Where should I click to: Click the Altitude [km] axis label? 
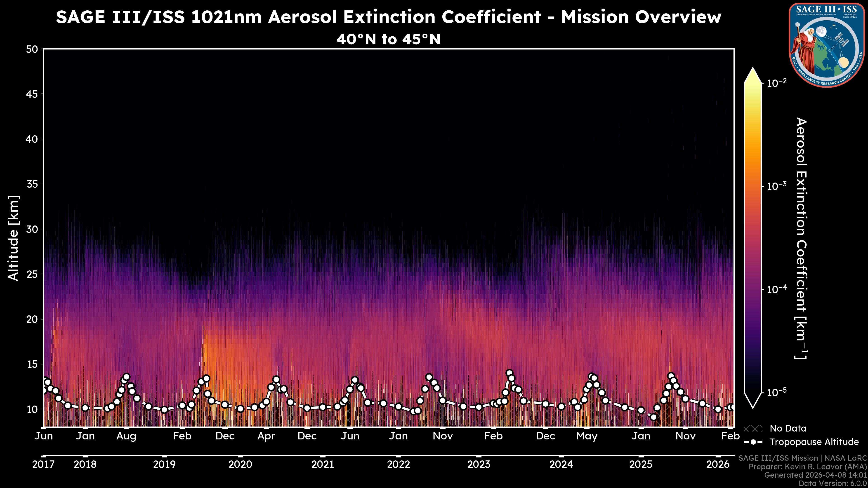[x=14, y=238]
